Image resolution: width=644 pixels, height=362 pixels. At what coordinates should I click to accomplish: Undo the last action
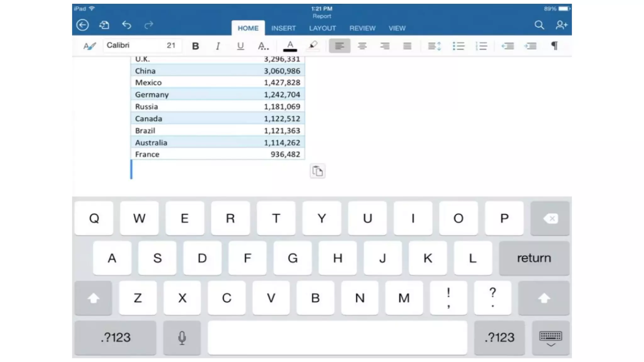(x=126, y=25)
